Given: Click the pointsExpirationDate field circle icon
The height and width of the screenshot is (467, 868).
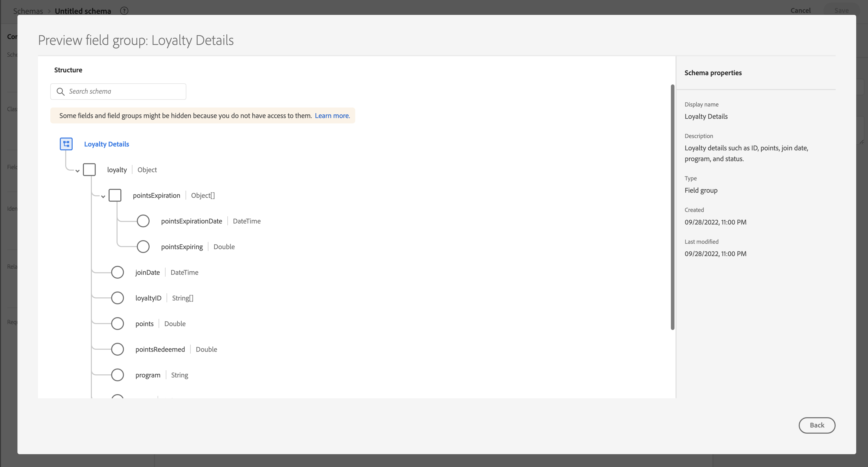Looking at the screenshot, I should tap(143, 221).
